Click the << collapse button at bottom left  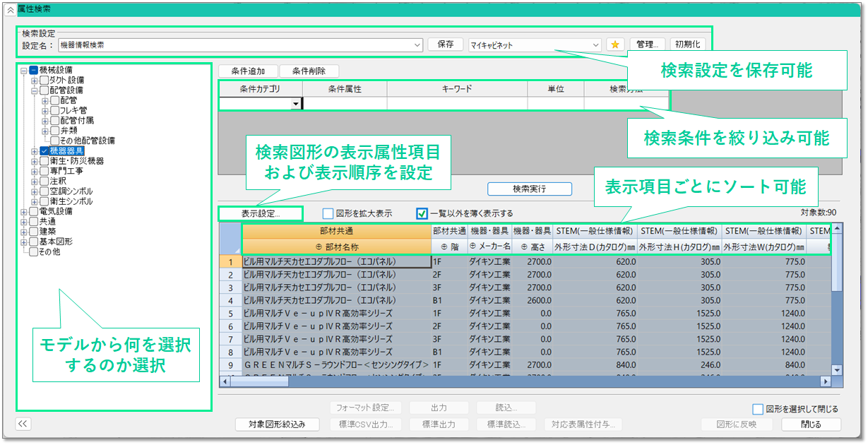click(23, 424)
